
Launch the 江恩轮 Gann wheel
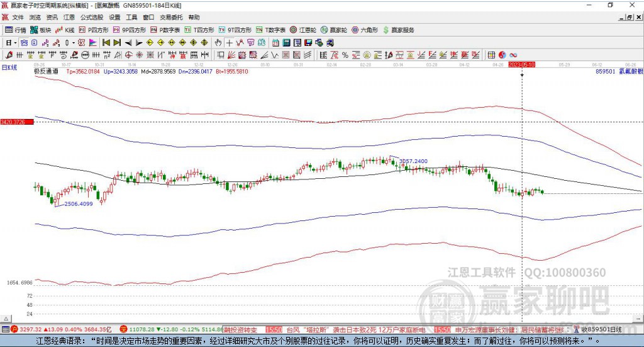point(303,30)
